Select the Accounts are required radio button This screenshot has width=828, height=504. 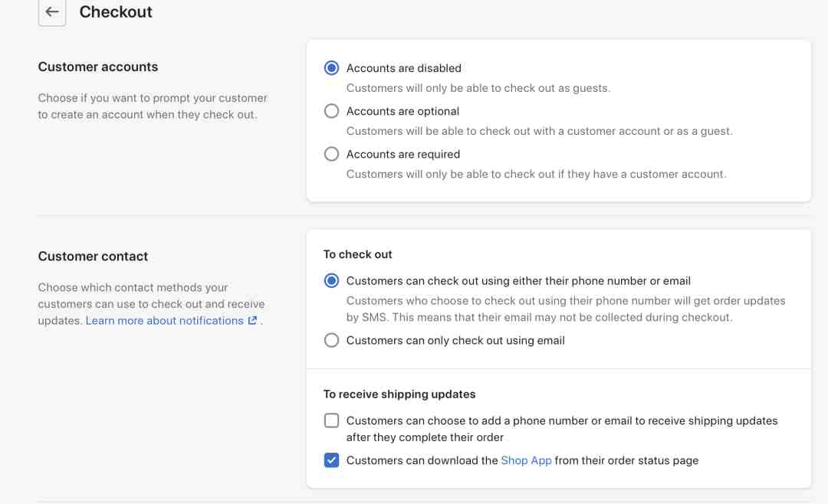331,154
